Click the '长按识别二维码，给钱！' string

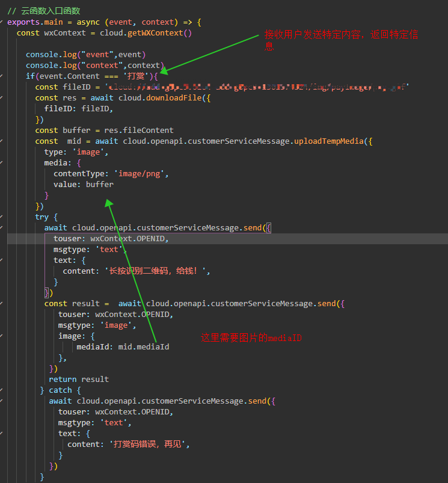click(155, 271)
